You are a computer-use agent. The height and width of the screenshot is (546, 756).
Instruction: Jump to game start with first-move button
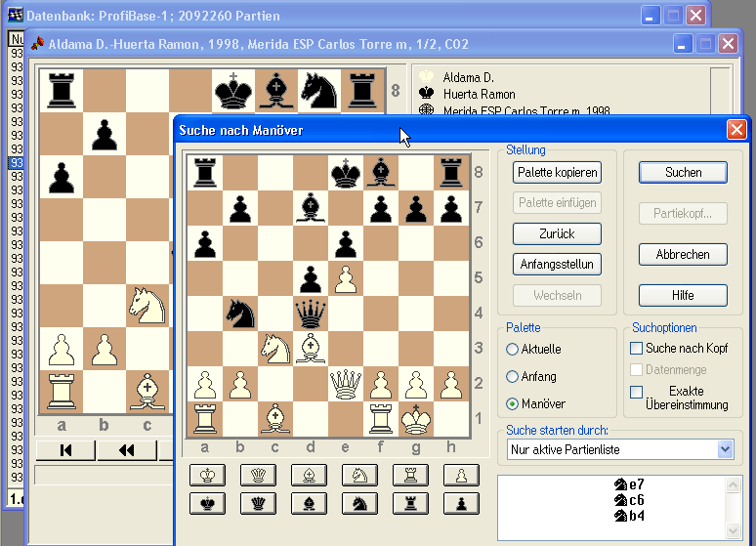pos(65,450)
